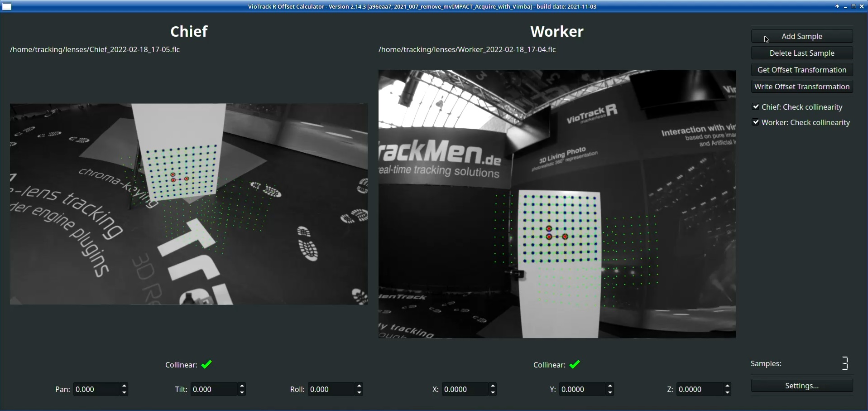Click the Chief camera image preview
The width and height of the screenshot is (868, 411).
click(188, 203)
